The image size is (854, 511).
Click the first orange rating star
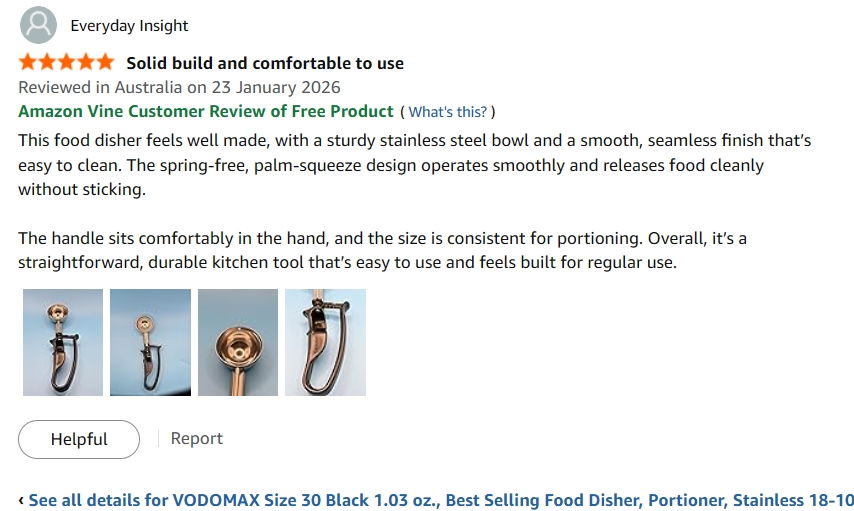pyautogui.click(x=27, y=62)
